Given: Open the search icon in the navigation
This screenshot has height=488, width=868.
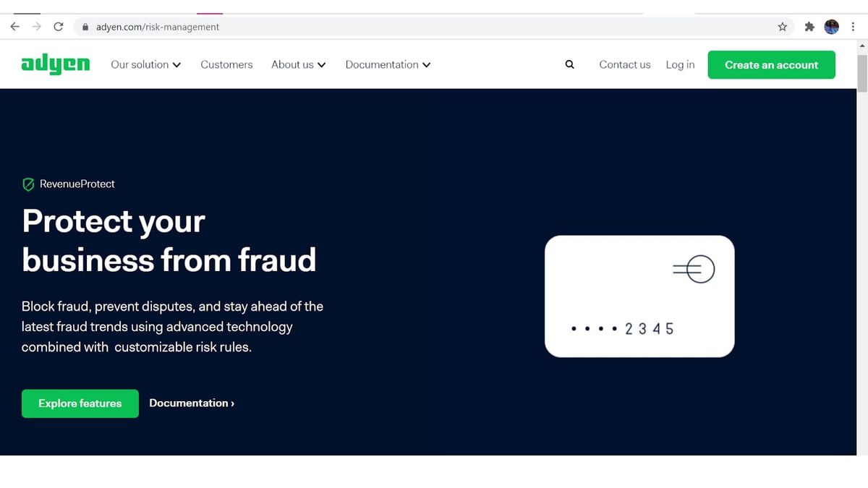Looking at the screenshot, I should point(569,64).
